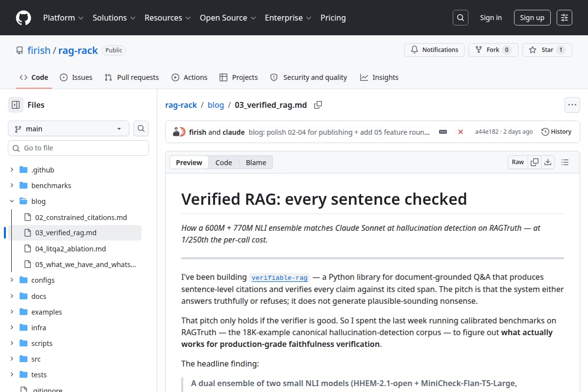
Task: Copy raw file contents icon
Action: pos(535,162)
